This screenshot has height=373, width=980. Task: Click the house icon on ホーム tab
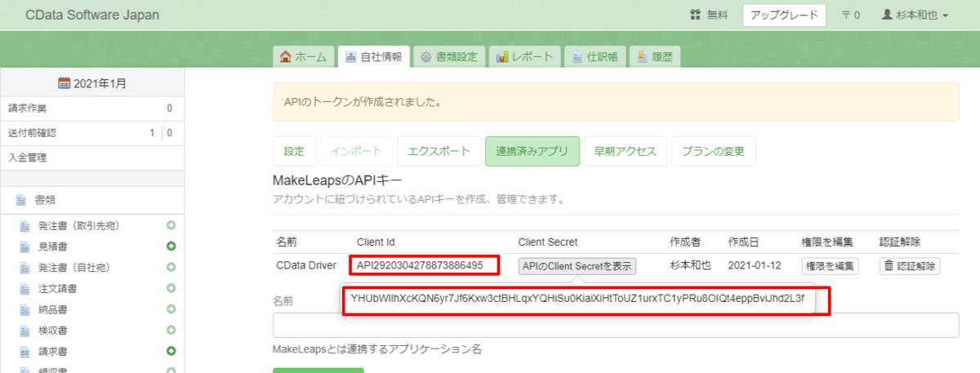click(x=285, y=57)
